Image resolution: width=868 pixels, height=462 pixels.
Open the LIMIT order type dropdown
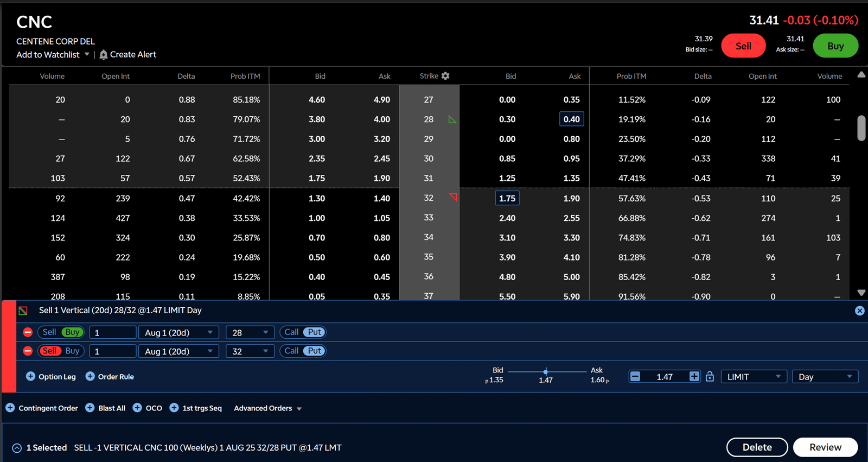click(x=754, y=377)
